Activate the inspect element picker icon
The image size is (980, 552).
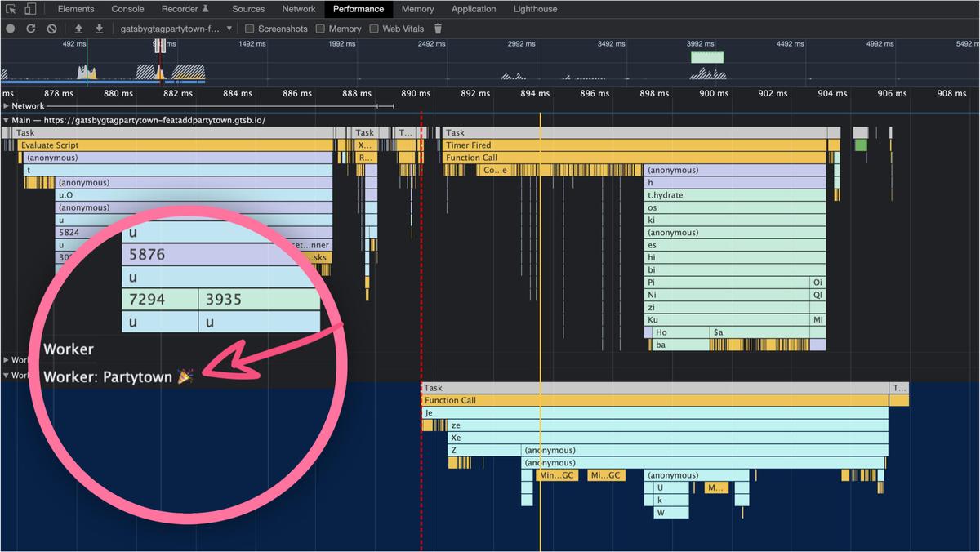[x=11, y=9]
